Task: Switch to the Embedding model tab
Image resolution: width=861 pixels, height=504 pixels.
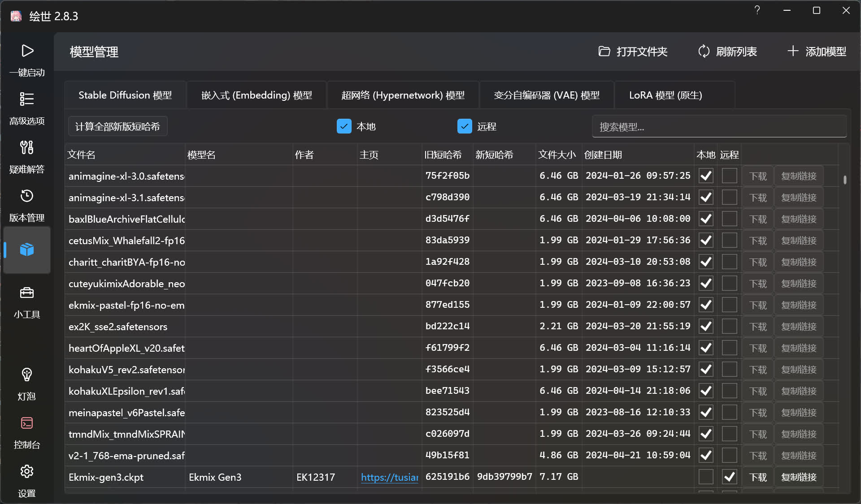Action: click(257, 95)
